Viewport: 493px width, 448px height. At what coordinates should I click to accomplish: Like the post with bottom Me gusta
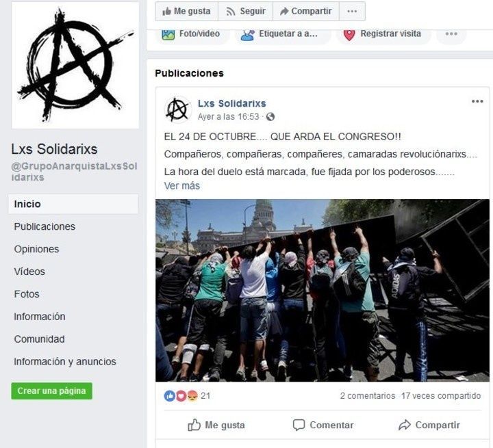(x=216, y=425)
